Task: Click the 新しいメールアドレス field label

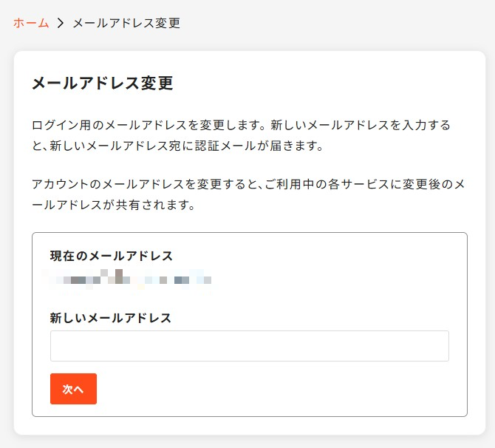Action: click(111, 318)
